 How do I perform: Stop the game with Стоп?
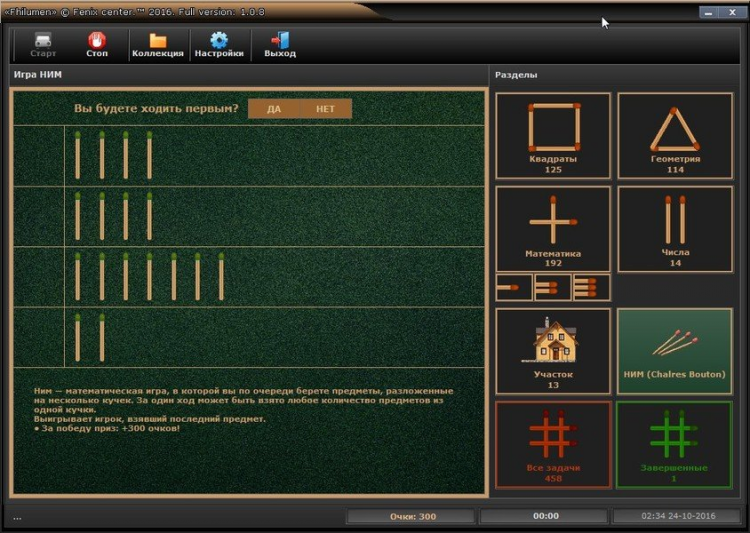point(97,44)
